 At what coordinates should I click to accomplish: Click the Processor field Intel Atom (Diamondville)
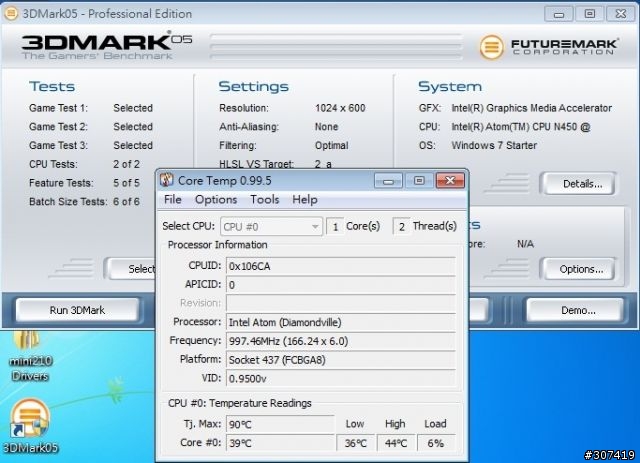pos(341,323)
